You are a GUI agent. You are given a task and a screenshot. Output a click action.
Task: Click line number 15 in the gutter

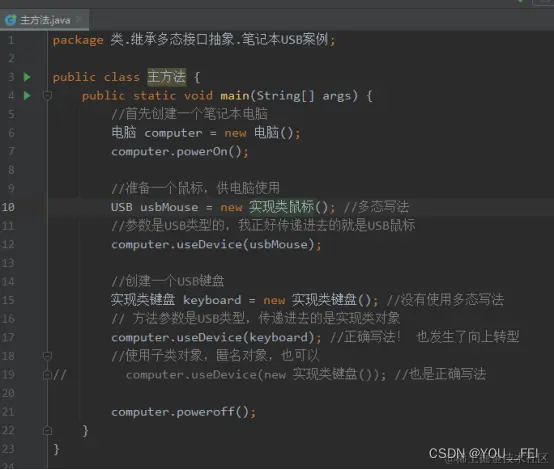8,300
